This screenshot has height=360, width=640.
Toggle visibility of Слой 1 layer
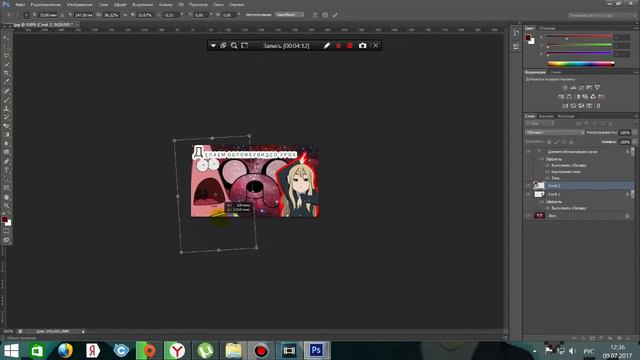tap(528, 194)
